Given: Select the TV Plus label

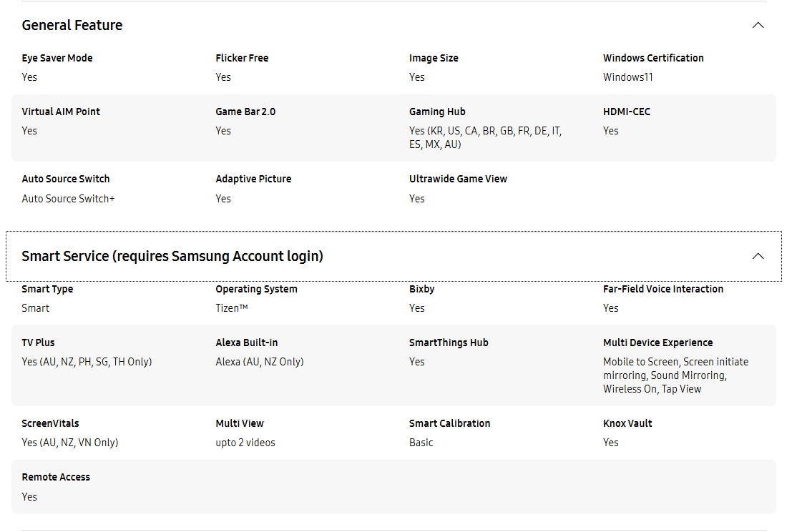Looking at the screenshot, I should click(x=38, y=343).
